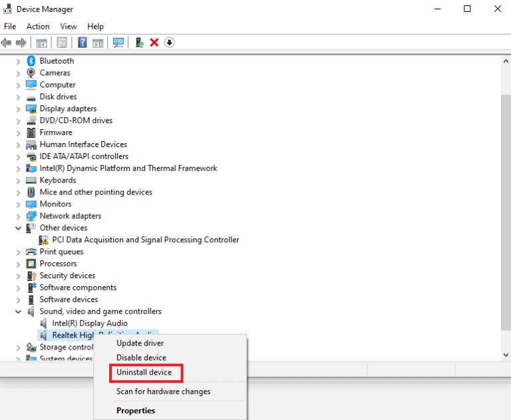Image resolution: width=511 pixels, height=420 pixels.
Task: Click the Intel(R) Display Audio speaker icon
Action: point(43,323)
